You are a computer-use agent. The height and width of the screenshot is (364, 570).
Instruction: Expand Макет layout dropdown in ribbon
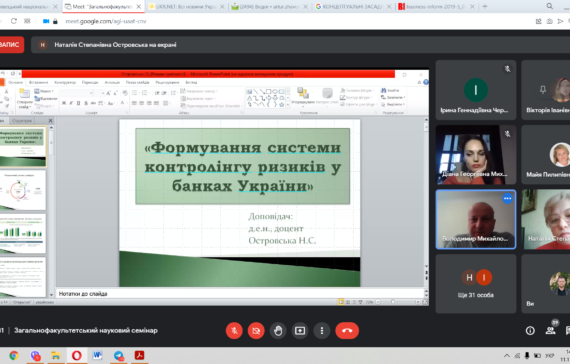click(x=44, y=91)
